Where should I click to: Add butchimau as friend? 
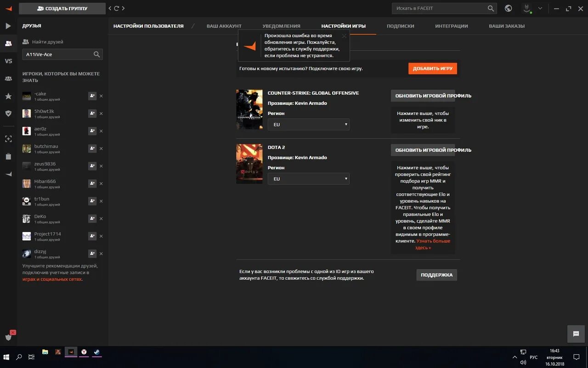[92, 149]
